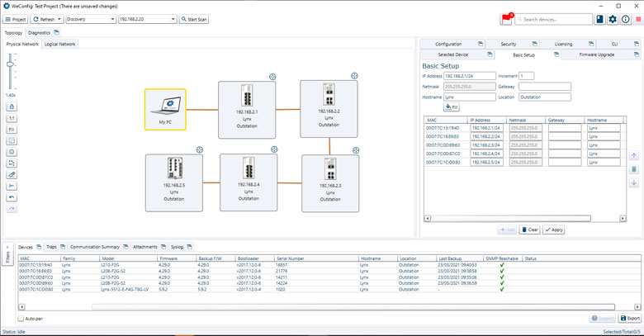This screenshot has width=644, height=336.
Task: Click the wheel icon above device 192.168.2.2
Action: click(x=354, y=76)
